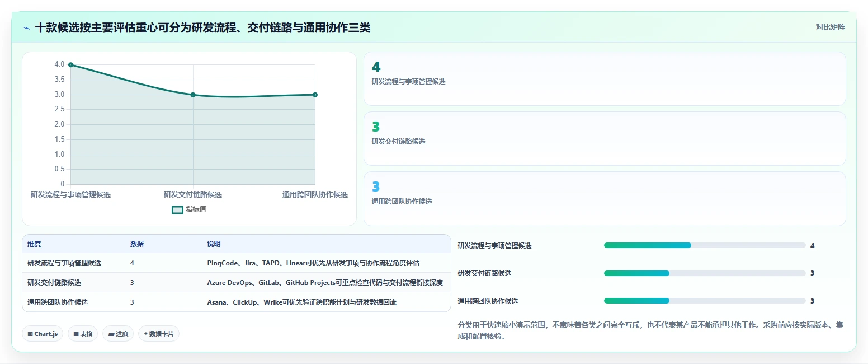Click x-axis label 研发流程与事项管理候选
Screen dimensions: 868x364
click(70, 194)
